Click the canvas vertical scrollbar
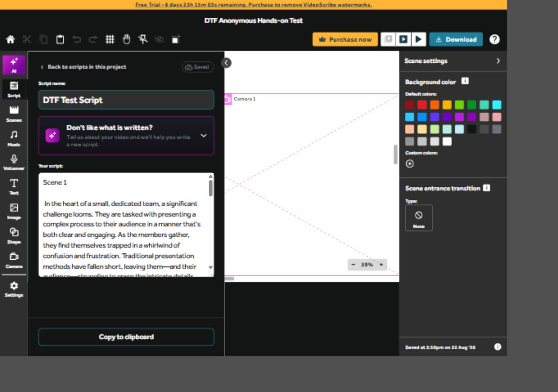 pos(395,154)
